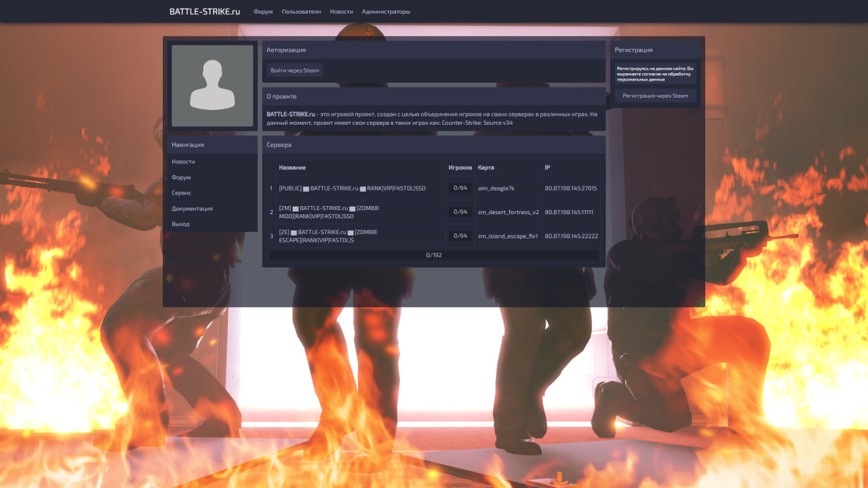Go to Новости in top navigation bar
Image resolution: width=868 pixels, height=488 pixels.
click(x=341, y=12)
